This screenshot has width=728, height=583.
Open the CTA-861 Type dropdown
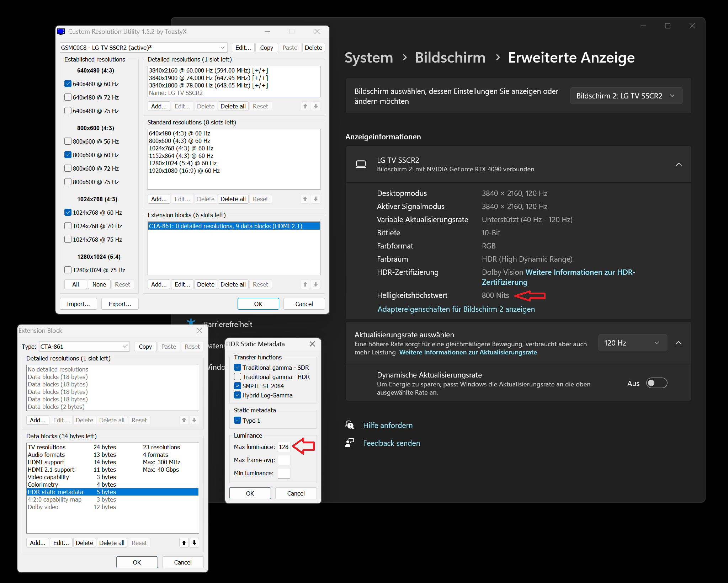coord(84,346)
